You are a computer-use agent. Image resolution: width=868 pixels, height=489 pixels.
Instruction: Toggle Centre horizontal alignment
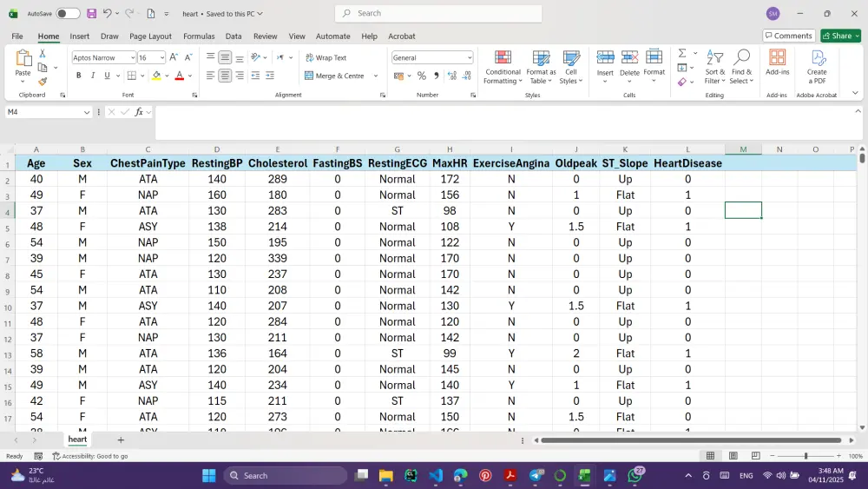225,76
